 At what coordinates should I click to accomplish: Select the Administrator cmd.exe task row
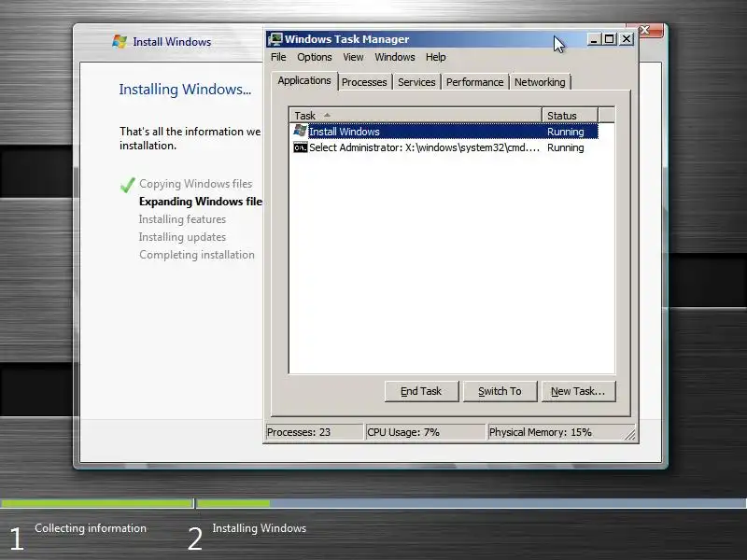coord(444,147)
